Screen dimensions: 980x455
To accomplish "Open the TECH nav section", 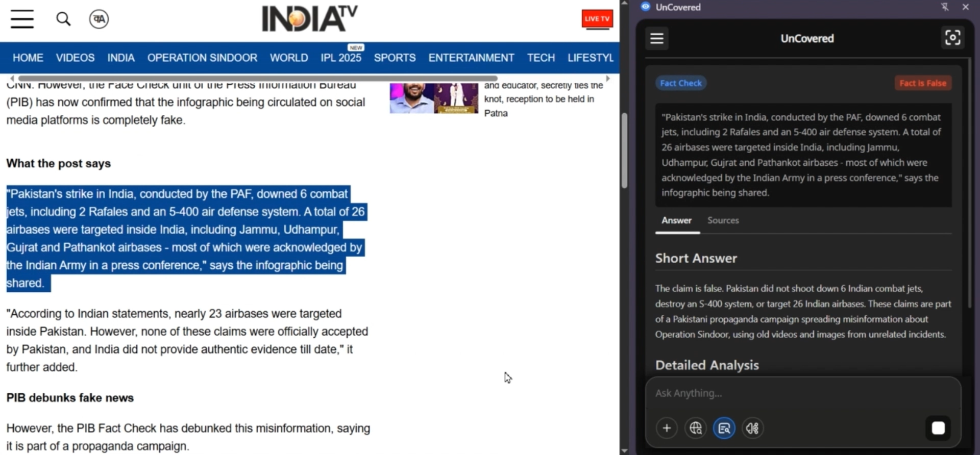I will (541, 58).
